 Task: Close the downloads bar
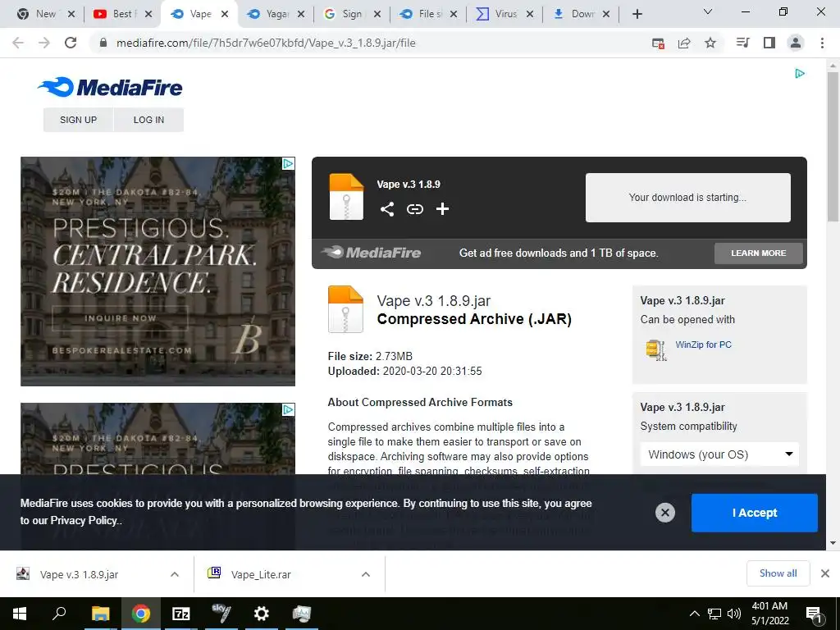825,573
